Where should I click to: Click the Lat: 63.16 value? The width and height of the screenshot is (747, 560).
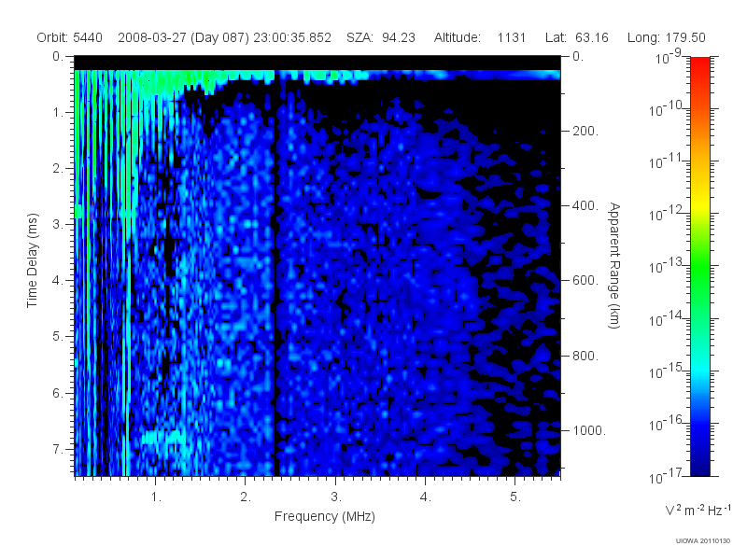577,37
